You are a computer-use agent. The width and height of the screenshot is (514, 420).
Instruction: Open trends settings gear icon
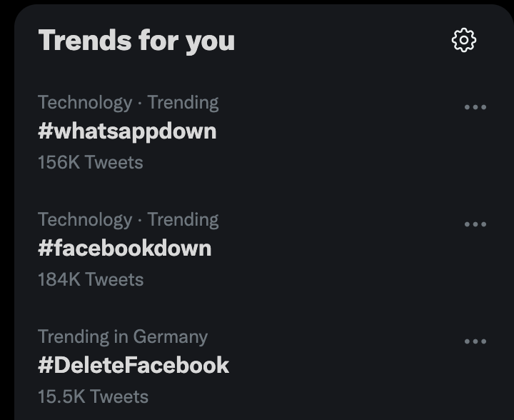tap(464, 40)
